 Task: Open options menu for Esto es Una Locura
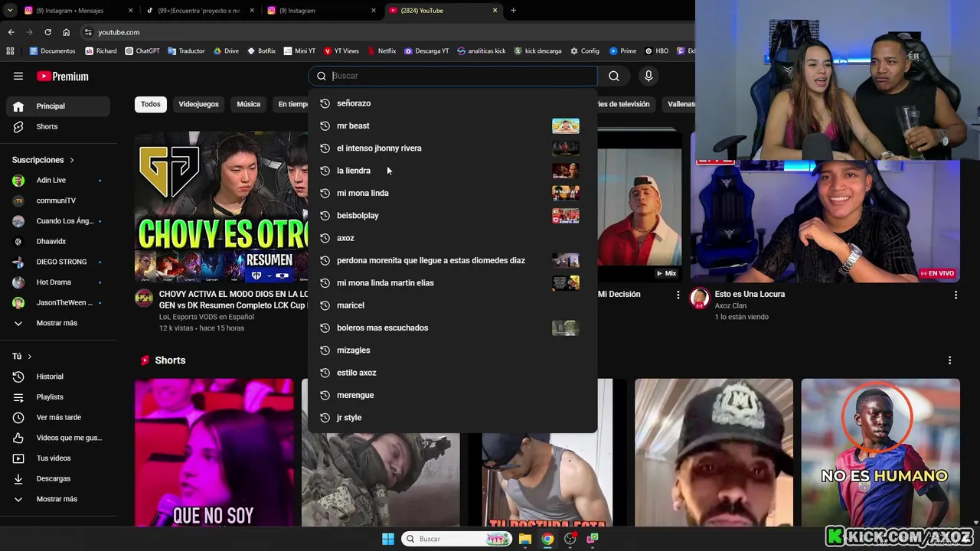(955, 295)
